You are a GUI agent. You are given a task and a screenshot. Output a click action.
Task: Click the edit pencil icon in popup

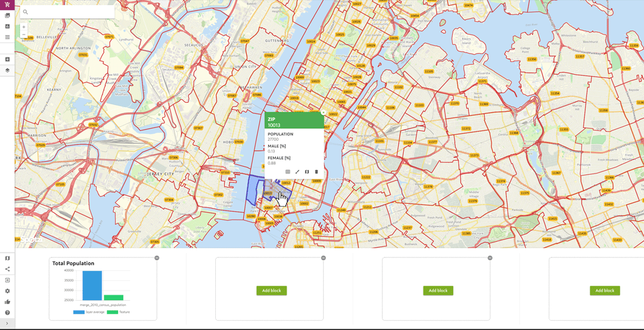click(x=297, y=172)
